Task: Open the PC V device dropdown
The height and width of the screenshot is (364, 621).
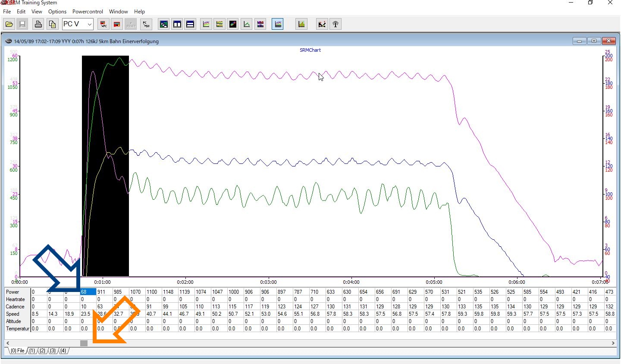Action: click(x=78, y=24)
